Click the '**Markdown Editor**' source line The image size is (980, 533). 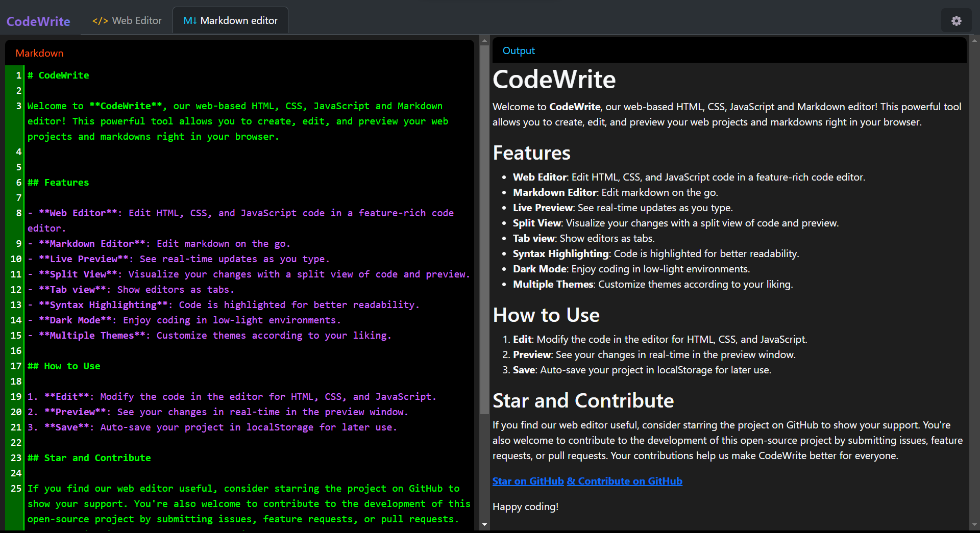coord(159,244)
